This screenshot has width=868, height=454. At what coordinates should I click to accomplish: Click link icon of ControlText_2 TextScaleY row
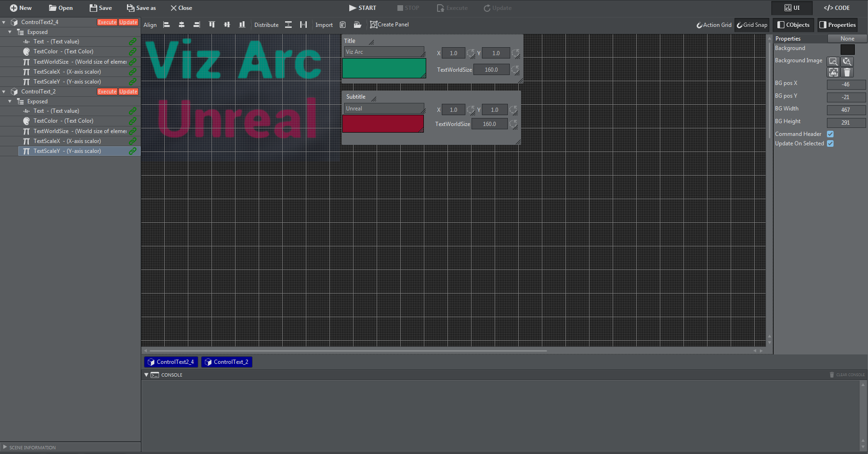133,151
